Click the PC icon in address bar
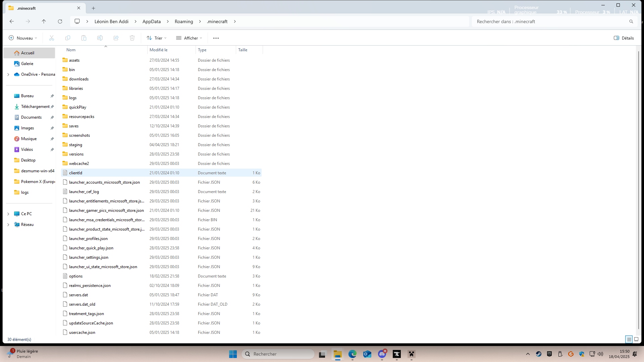This screenshot has height=362, width=644. tap(77, 21)
